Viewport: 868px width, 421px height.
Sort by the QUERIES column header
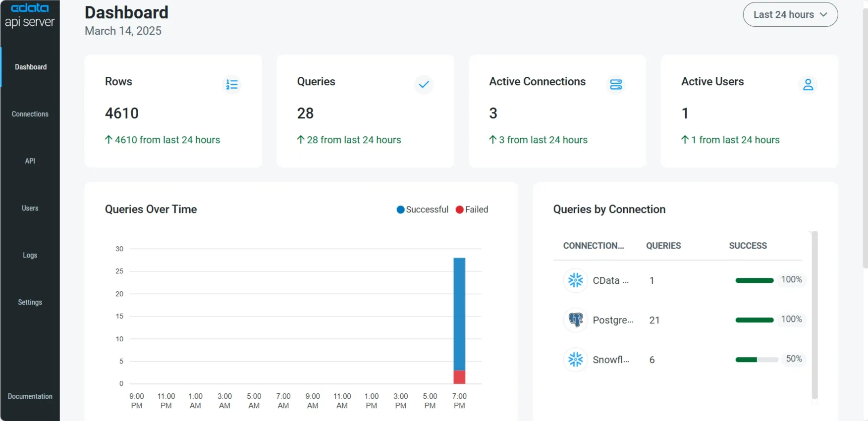663,246
